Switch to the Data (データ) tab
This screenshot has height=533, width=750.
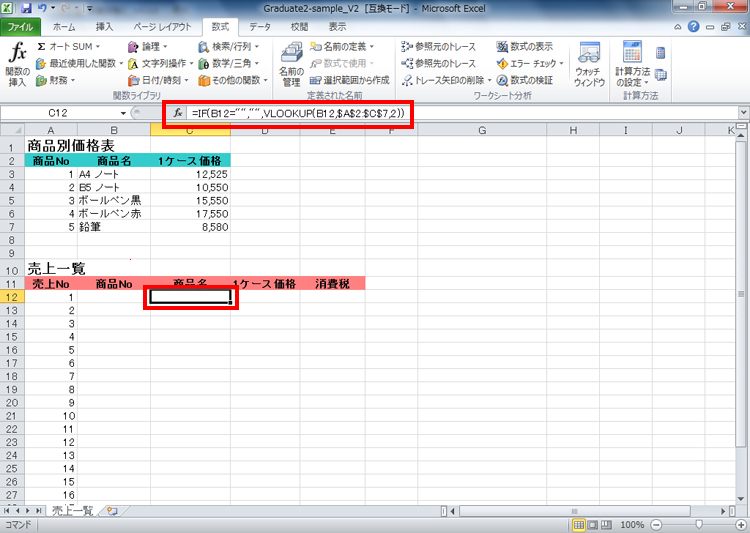(260, 27)
